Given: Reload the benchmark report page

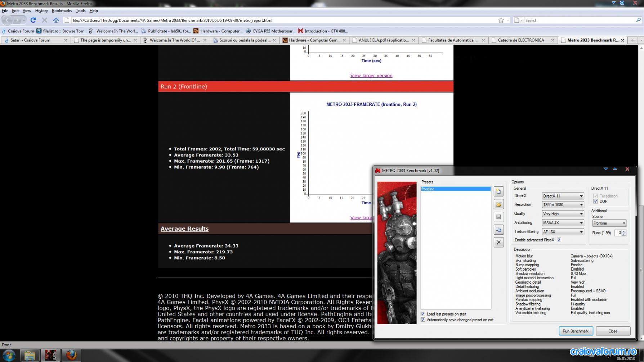Looking at the screenshot, I should 33,20.
